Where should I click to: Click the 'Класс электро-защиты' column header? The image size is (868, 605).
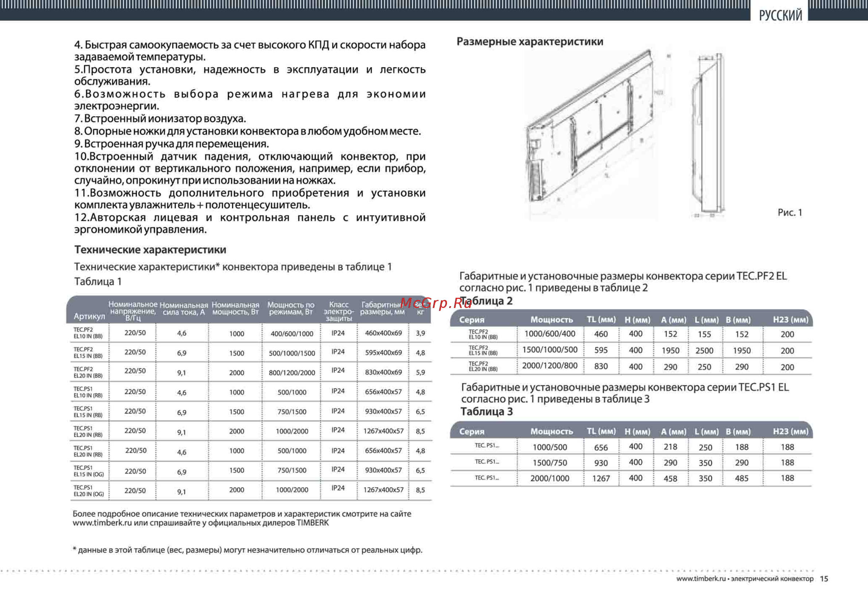click(x=339, y=311)
